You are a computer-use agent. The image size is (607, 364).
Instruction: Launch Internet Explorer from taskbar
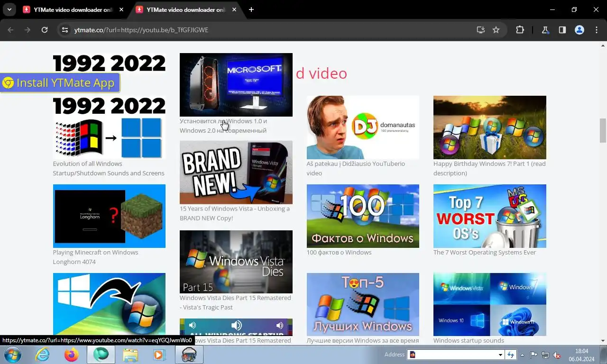click(42, 355)
